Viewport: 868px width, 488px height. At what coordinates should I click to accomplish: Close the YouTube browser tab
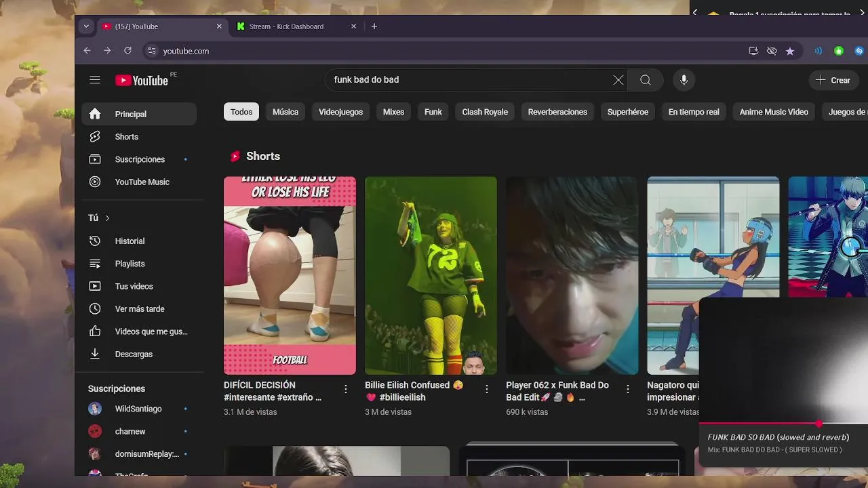pyautogui.click(x=219, y=26)
